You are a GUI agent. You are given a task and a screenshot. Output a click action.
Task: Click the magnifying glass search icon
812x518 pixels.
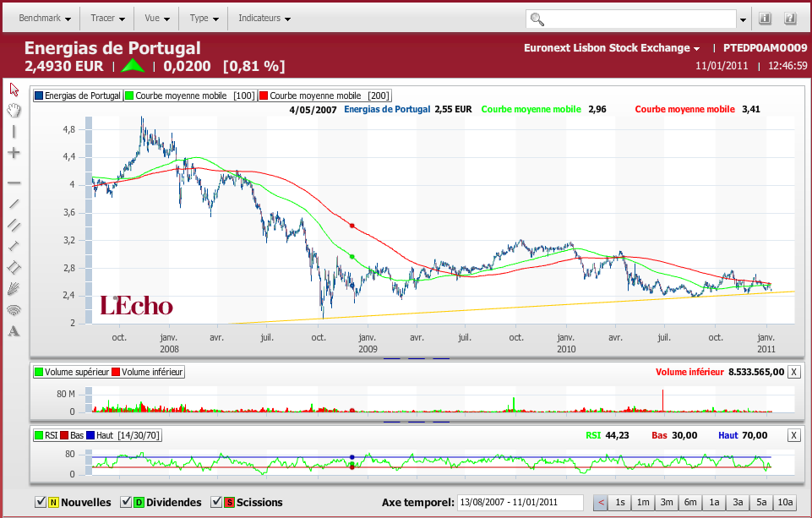tap(537, 19)
